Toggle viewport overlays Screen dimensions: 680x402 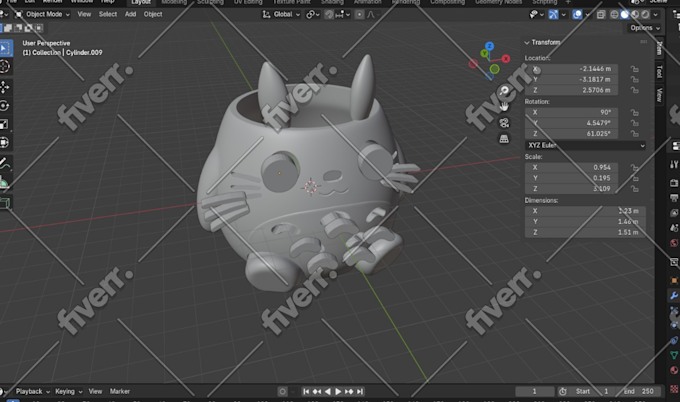point(577,15)
